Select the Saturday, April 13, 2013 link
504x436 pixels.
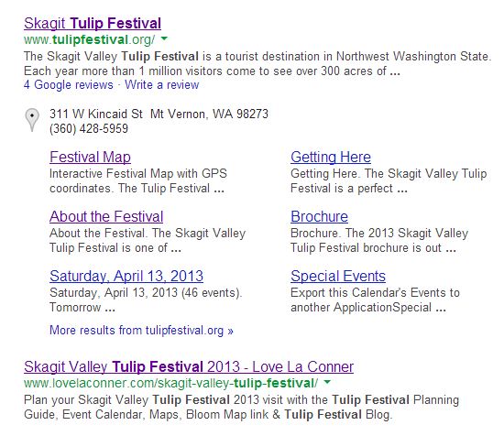(126, 276)
